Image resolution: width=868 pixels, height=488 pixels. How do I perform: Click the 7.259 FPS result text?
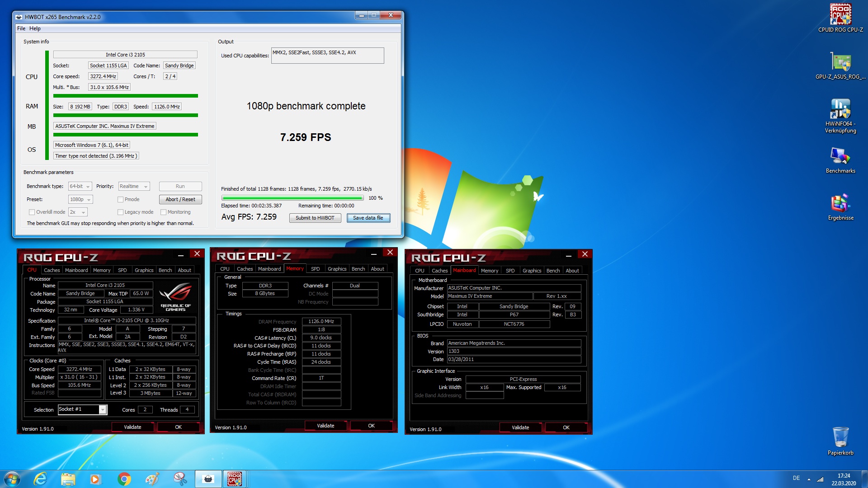click(306, 137)
